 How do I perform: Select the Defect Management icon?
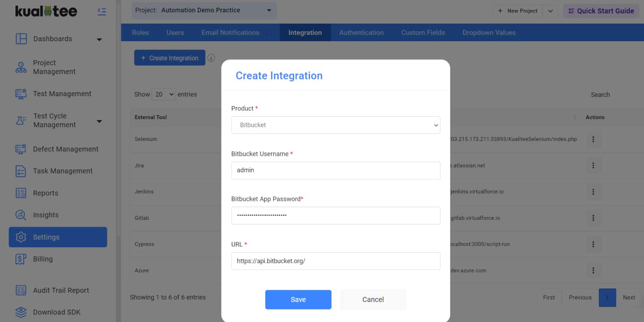click(x=21, y=149)
